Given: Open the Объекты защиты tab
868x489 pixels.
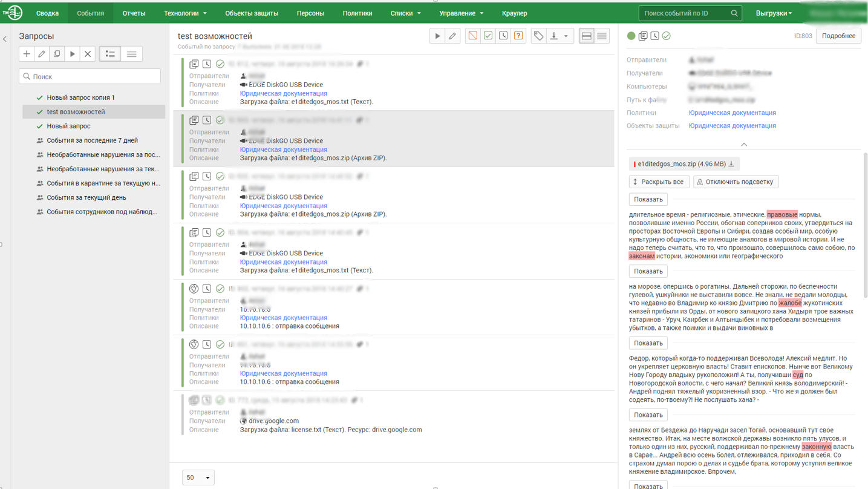Looking at the screenshot, I should [252, 13].
